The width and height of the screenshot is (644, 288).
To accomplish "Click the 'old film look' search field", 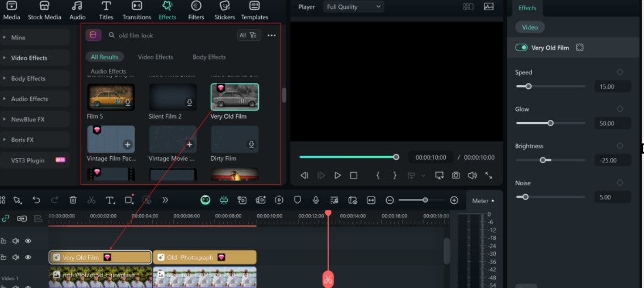I will coord(170,35).
